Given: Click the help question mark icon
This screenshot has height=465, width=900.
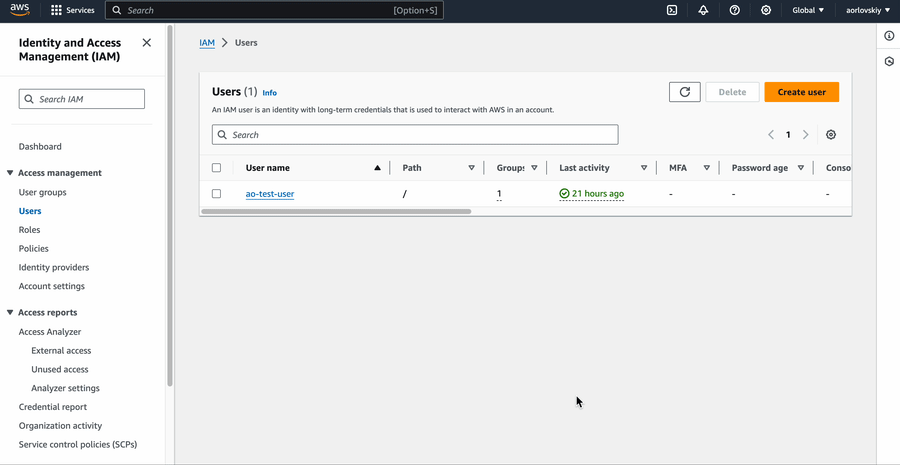Looking at the screenshot, I should click(x=735, y=10).
